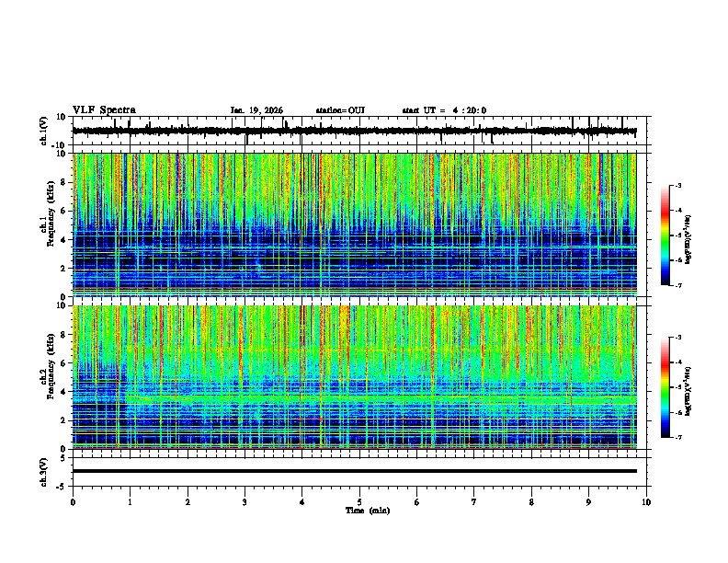Click the ch.2 spectrogram color scale bar
Image resolution: width=728 pixels, height=563 pixels.
point(665,387)
